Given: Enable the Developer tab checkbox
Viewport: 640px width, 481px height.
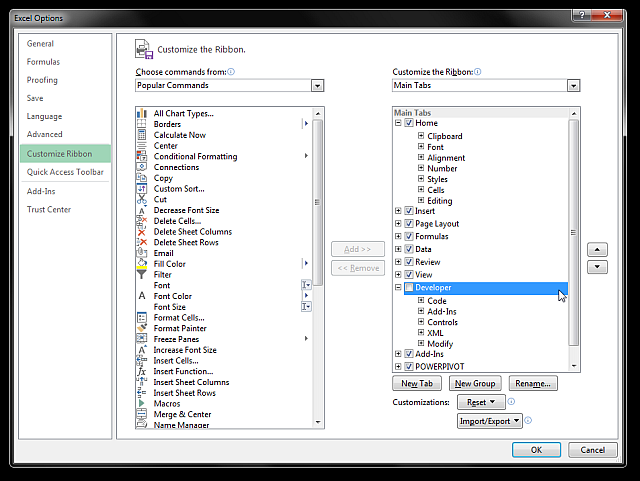Looking at the screenshot, I should [409, 287].
